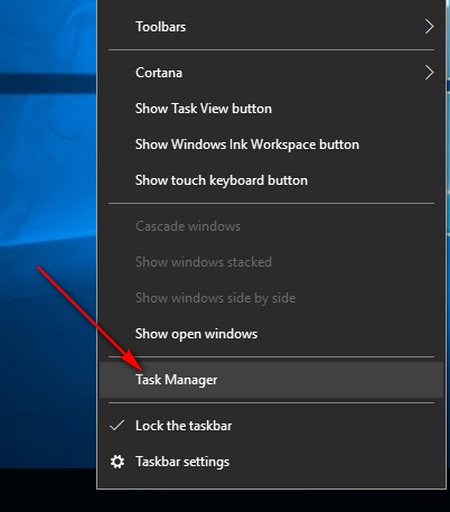The width and height of the screenshot is (450, 512).
Task: Expand the Toolbars submenu arrow
Action: [x=429, y=27]
